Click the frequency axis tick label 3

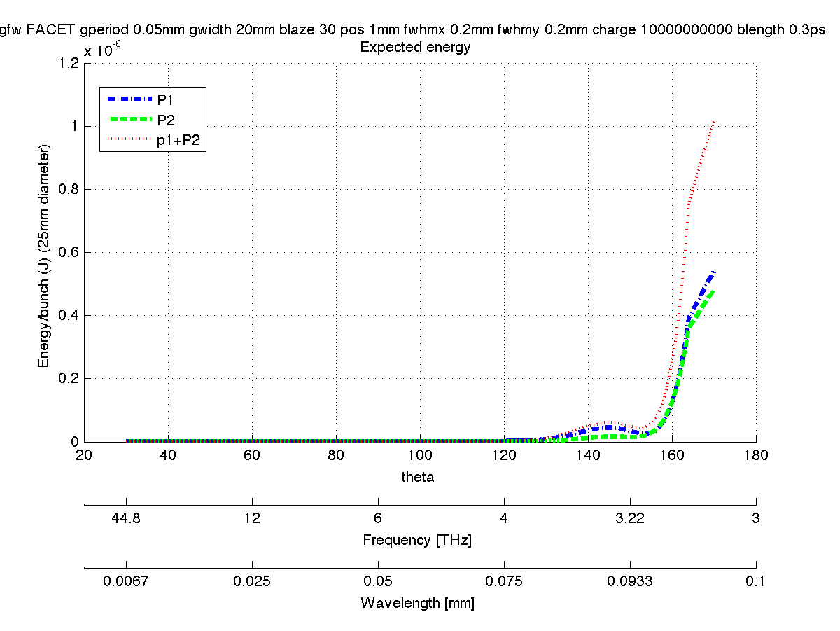(756, 518)
